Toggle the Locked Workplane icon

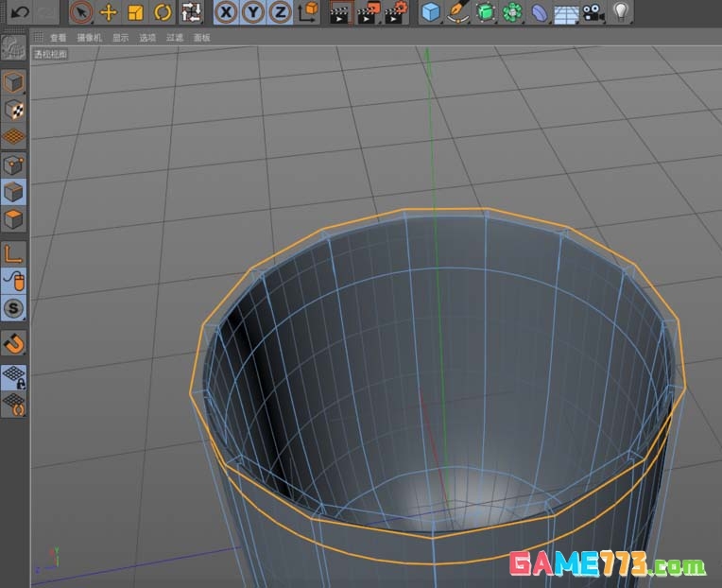point(13,377)
